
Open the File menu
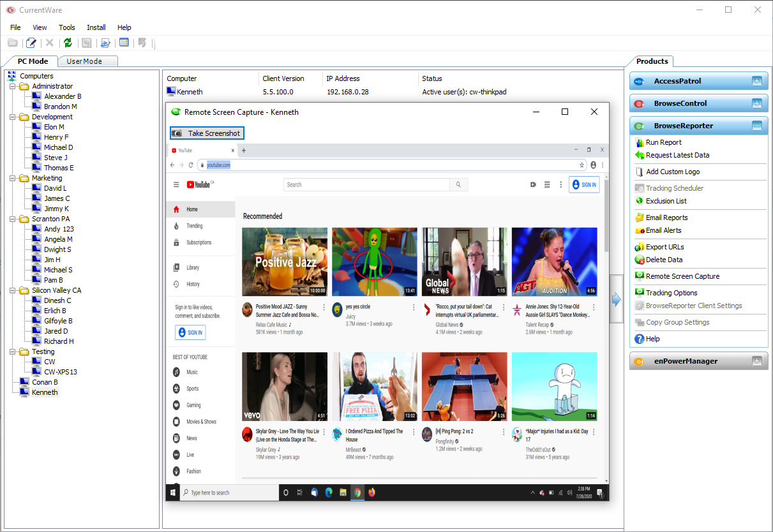(15, 27)
